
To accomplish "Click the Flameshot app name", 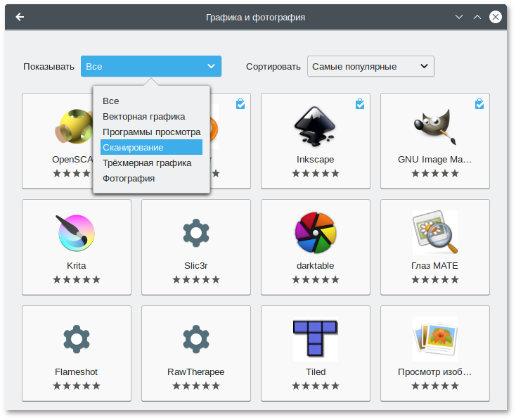I will 77,372.
